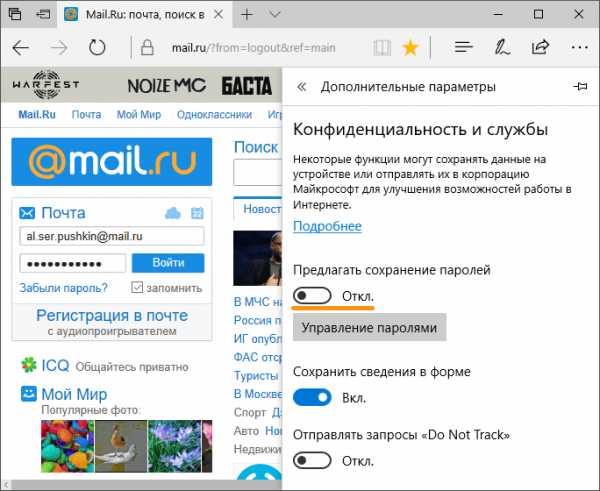Close the Mail.Ru browser tab
This screenshot has height=491, width=600.
tap(218, 15)
